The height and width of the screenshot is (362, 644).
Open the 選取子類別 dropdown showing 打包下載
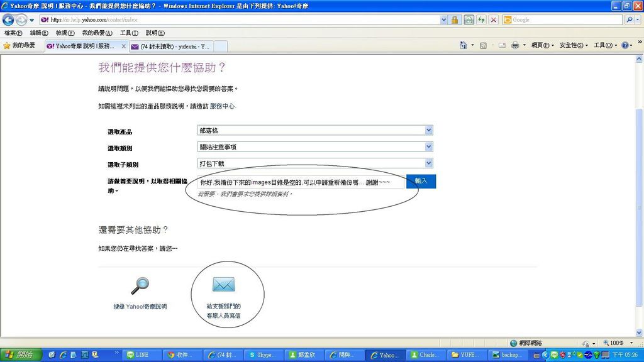point(315,163)
